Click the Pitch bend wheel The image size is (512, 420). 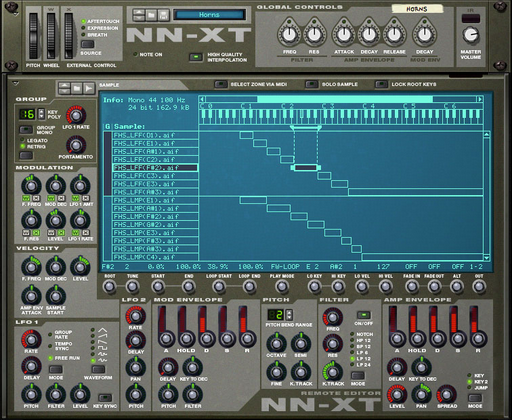[x=33, y=36]
